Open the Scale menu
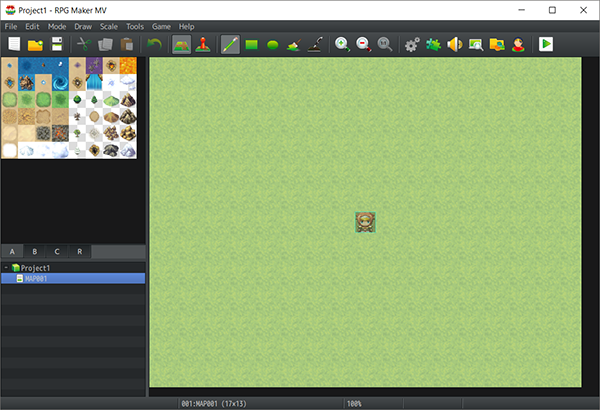The image size is (600, 410). [109, 26]
